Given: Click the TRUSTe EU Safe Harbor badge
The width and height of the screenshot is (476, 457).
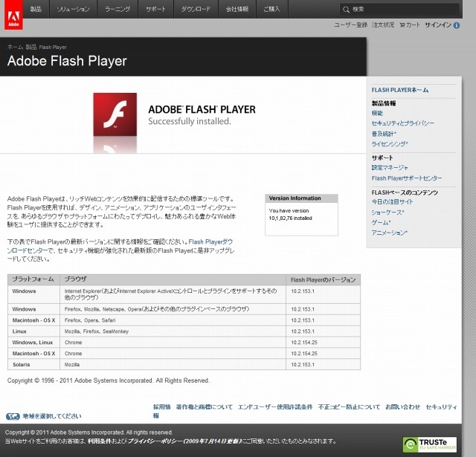Looking at the screenshot, I should tap(429, 444).
